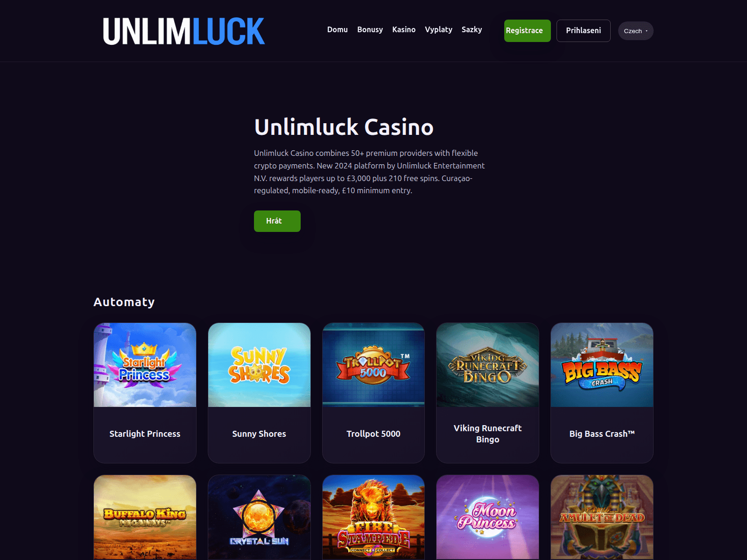Open the Moon Princess game thumbnail
This screenshot has height=560, width=747.
point(487,517)
